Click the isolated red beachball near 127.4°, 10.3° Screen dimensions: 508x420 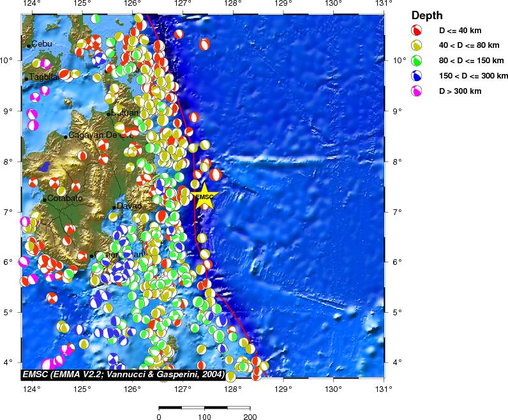tap(204, 45)
